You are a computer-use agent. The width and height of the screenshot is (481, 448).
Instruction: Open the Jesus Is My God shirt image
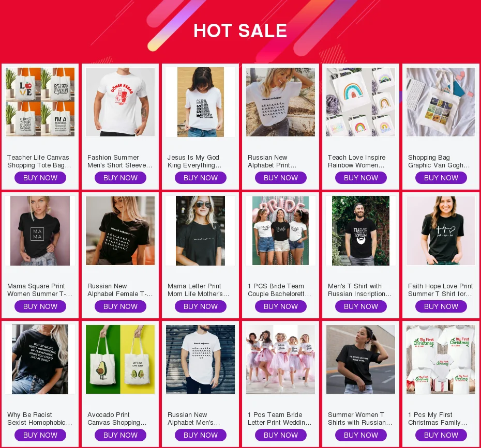(x=200, y=102)
